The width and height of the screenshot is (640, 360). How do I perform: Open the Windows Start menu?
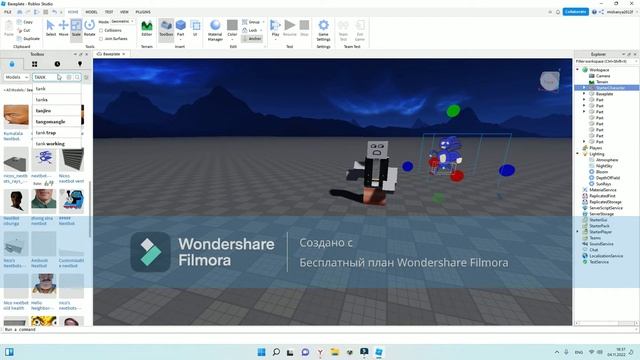click(262, 352)
